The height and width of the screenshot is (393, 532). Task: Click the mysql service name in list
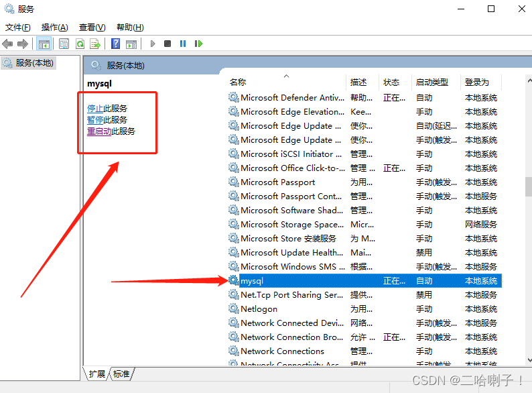tap(252, 281)
